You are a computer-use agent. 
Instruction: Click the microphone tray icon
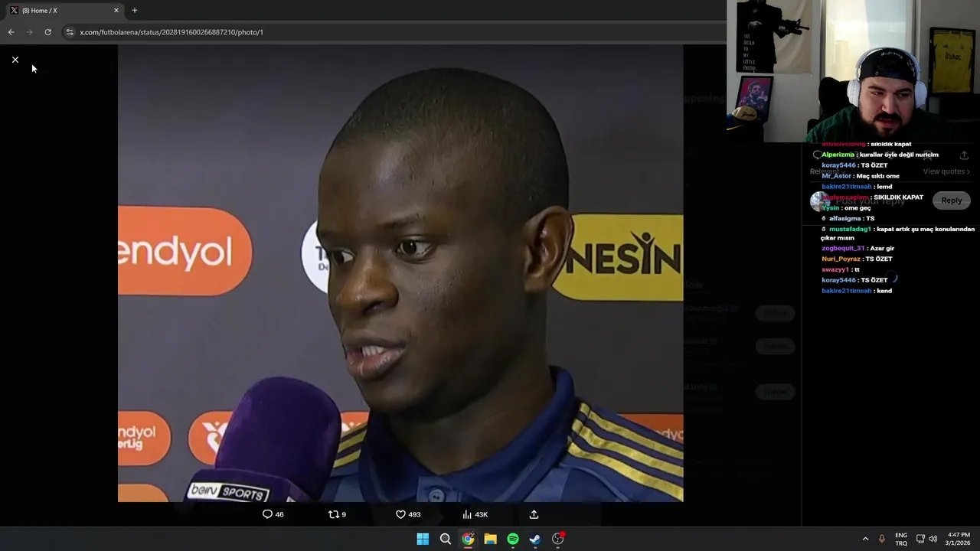(881, 539)
